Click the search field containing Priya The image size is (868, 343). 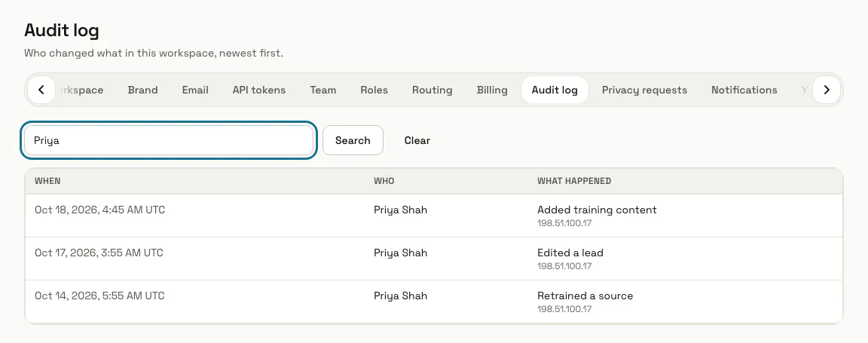pyautogui.click(x=169, y=140)
